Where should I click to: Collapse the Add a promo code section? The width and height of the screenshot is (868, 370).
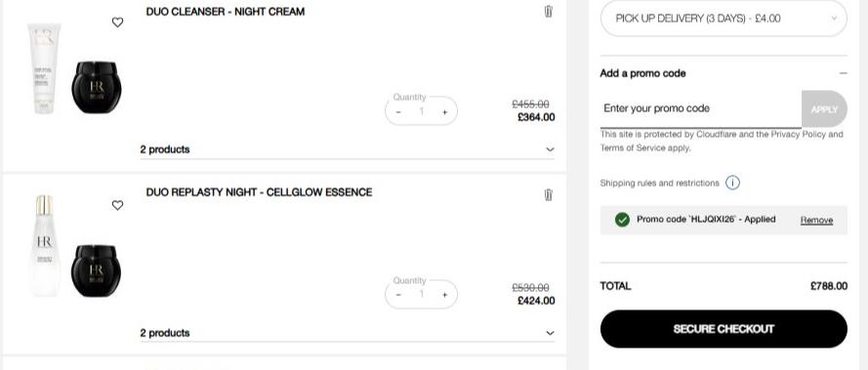(843, 73)
